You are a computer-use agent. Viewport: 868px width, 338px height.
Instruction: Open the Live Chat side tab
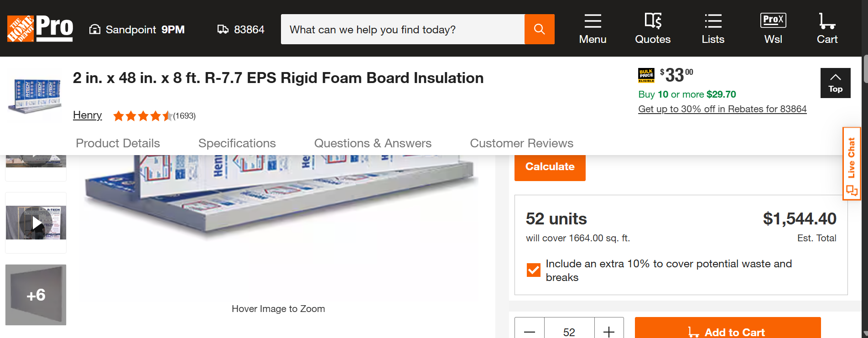click(x=851, y=164)
